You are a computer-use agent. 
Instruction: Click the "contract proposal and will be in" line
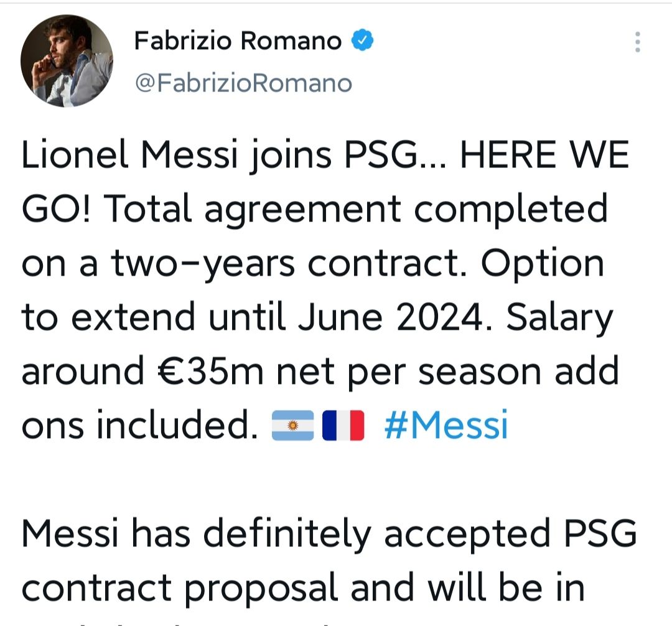[303, 588]
